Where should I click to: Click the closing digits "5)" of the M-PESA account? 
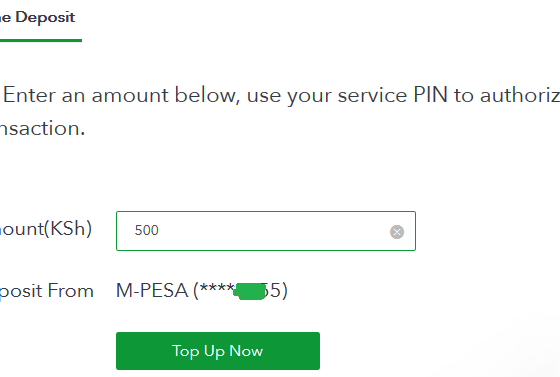[277, 291]
